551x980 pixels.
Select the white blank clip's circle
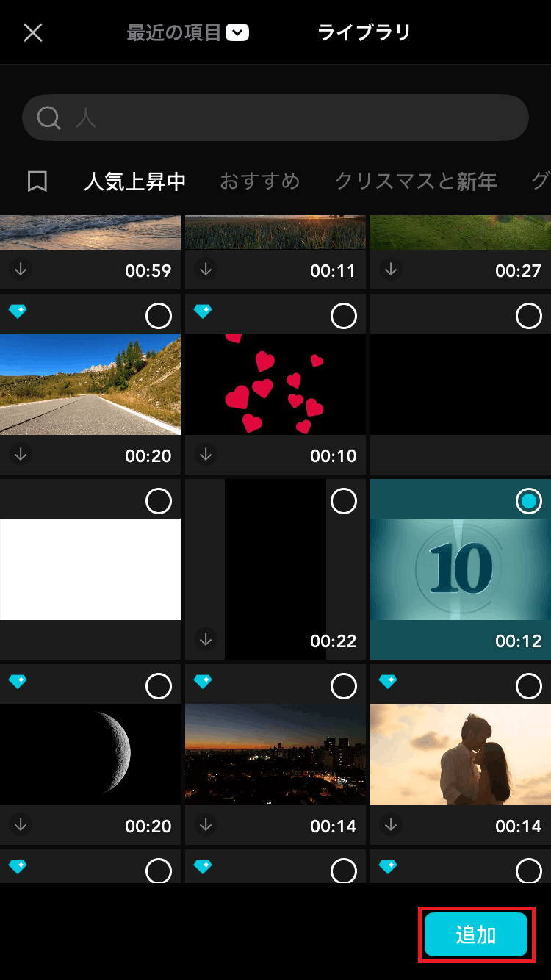coord(159,502)
